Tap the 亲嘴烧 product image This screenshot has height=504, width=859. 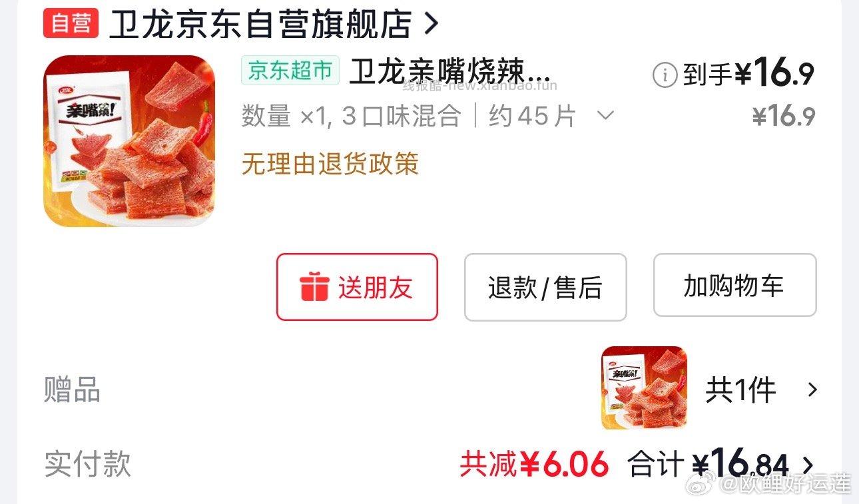tap(130, 141)
